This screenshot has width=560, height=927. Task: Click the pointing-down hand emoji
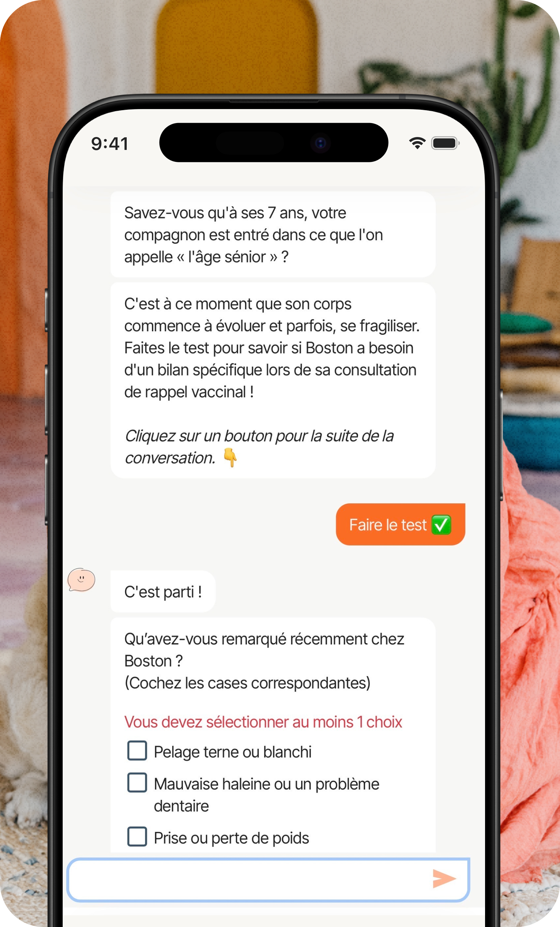[230, 457]
